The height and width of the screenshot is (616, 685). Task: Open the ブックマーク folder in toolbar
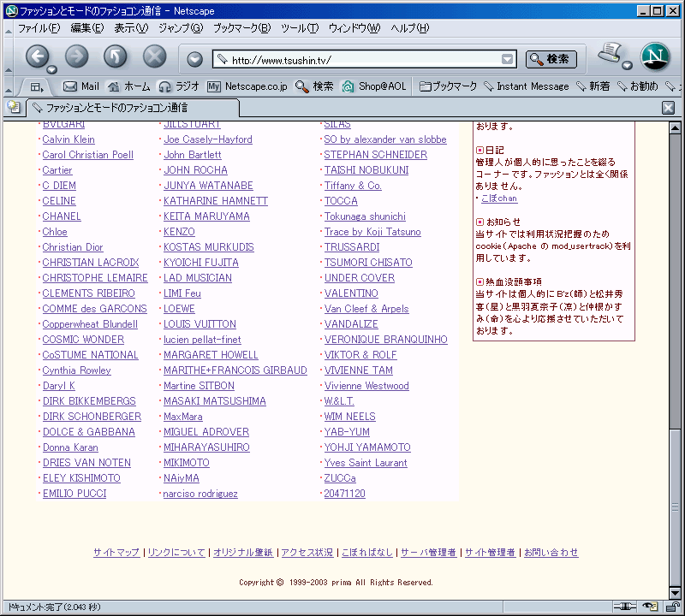coord(448,86)
